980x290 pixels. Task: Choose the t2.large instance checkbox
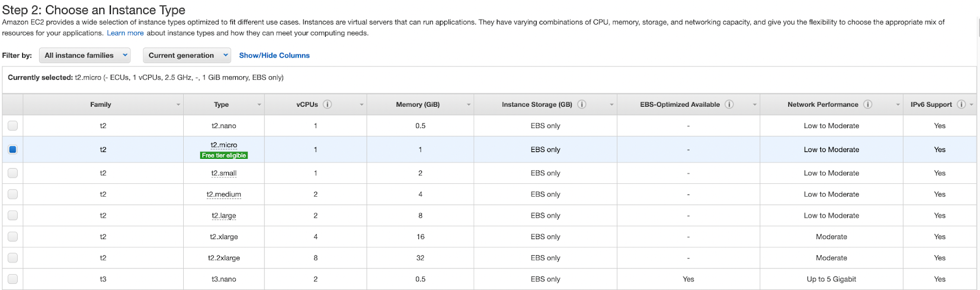tap(13, 215)
